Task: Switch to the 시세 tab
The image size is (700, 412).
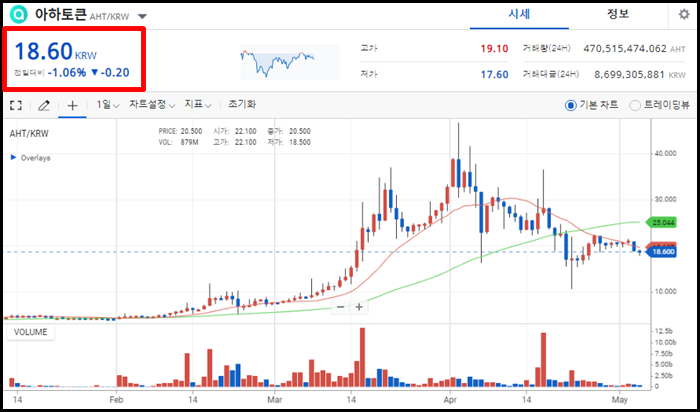Action: (x=519, y=15)
